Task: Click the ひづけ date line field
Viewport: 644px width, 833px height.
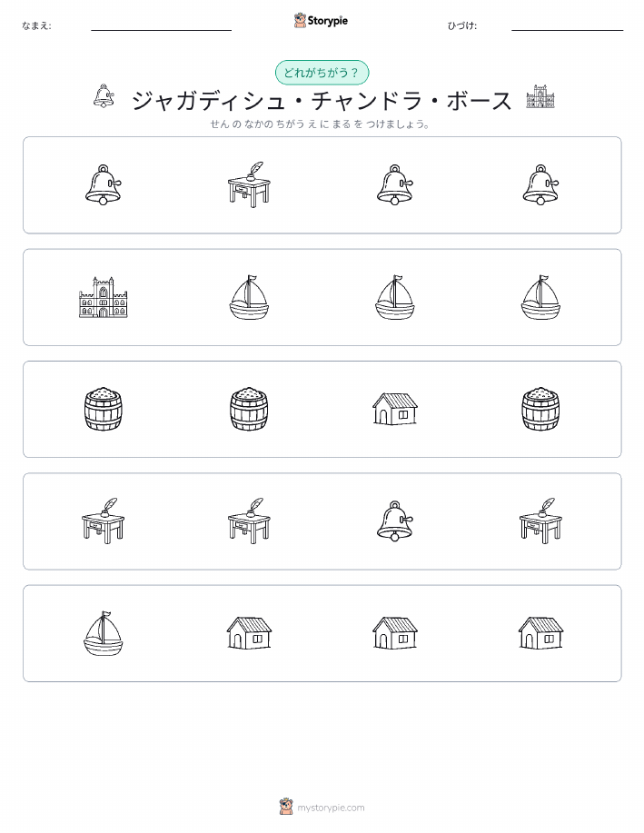Action: [x=567, y=25]
